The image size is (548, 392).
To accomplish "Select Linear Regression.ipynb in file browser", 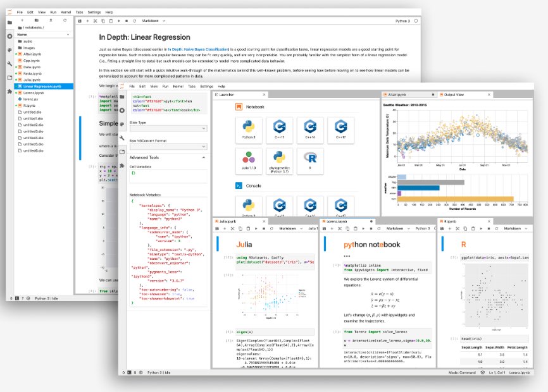I will coord(44,86).
